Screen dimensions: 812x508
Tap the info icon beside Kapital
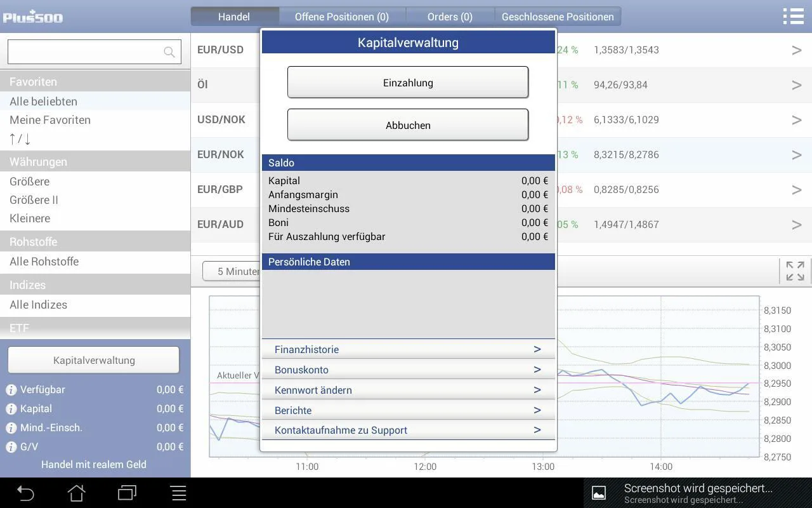pos(11,409)
